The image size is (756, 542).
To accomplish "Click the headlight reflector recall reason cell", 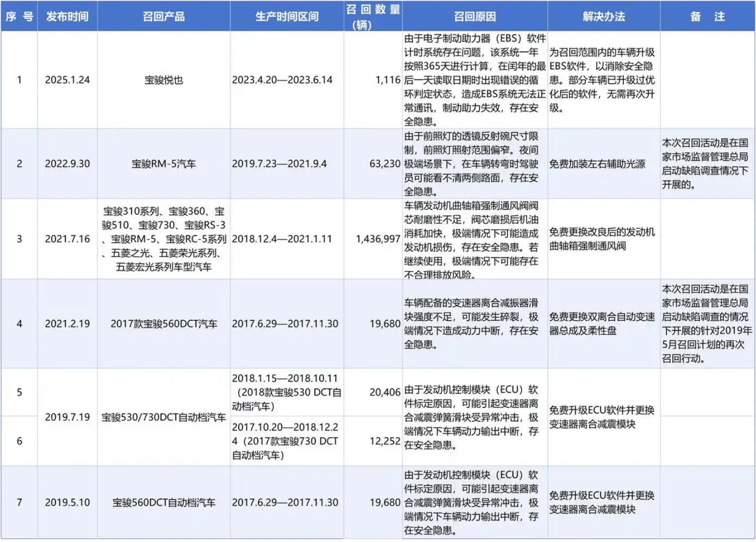I will [475, 164].
